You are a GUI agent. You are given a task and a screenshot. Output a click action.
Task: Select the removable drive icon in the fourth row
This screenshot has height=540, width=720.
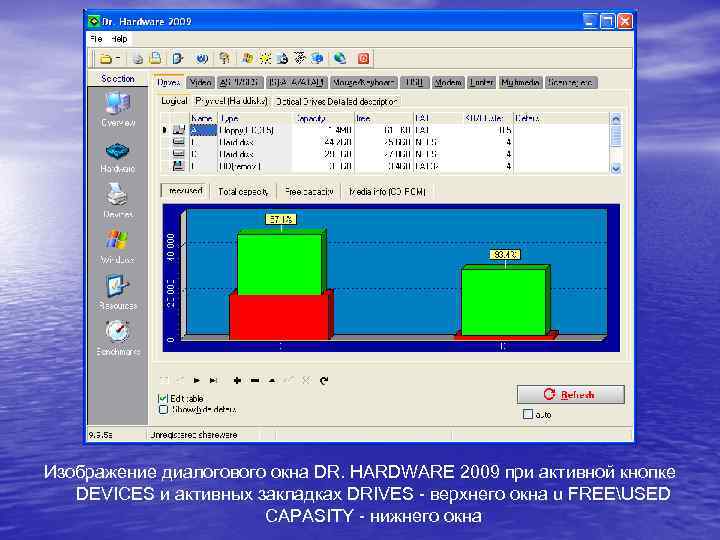click(x=179, y=166)
